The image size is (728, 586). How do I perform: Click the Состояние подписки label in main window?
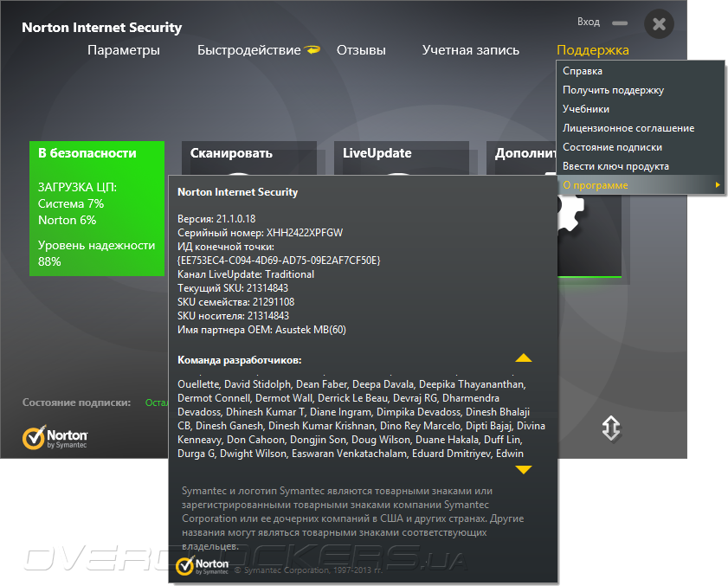tap(76, 402)
